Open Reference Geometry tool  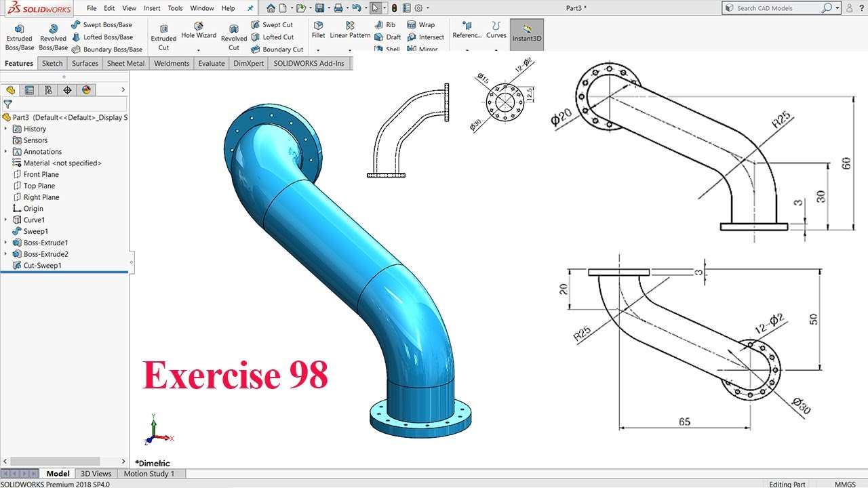pos(467,30)
